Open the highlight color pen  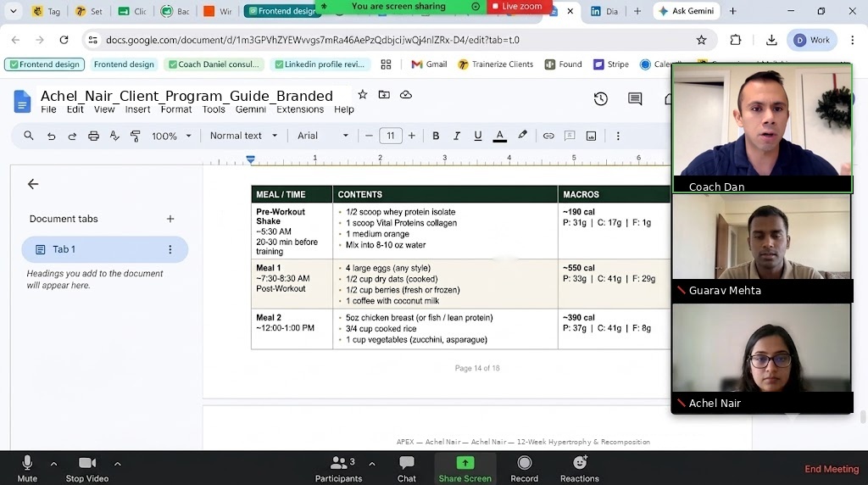click(x=522, y=135)
